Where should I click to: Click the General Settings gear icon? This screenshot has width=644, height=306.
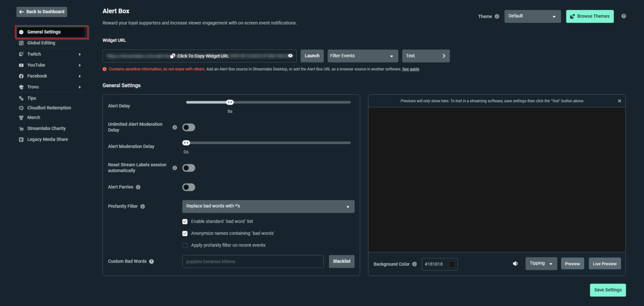[21, 32]
